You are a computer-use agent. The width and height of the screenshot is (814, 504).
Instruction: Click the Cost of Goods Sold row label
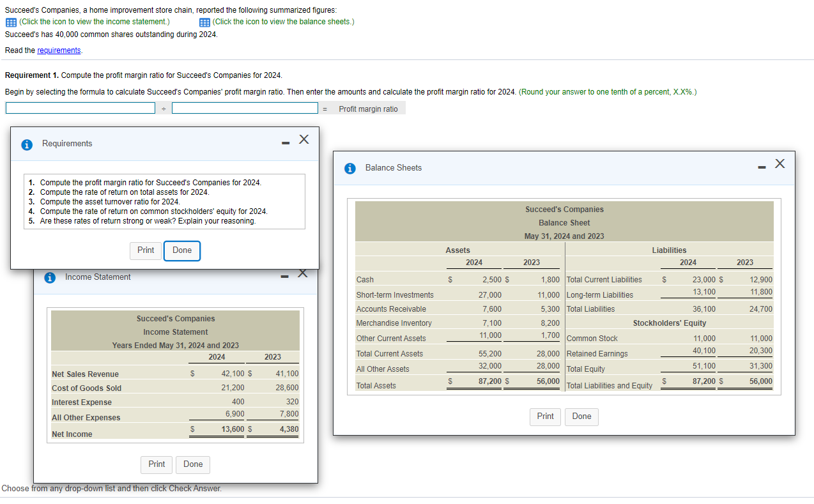coord(86,388)
